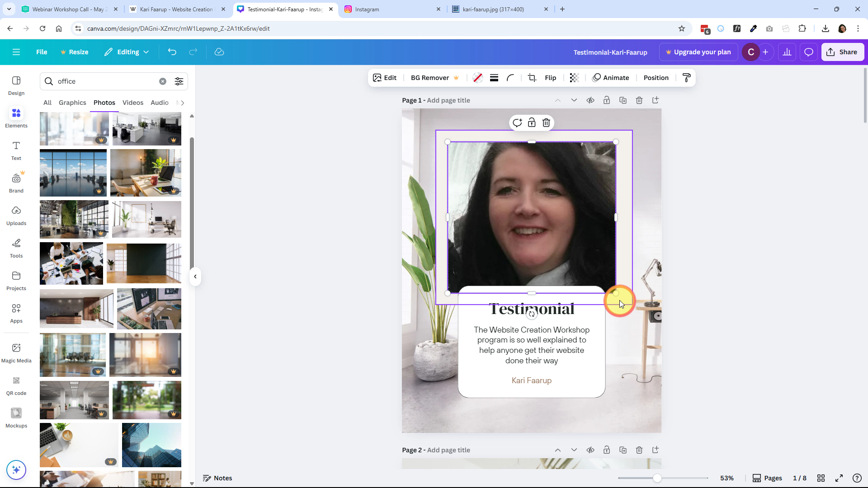Check cloud save status icon

coord(219,52)
